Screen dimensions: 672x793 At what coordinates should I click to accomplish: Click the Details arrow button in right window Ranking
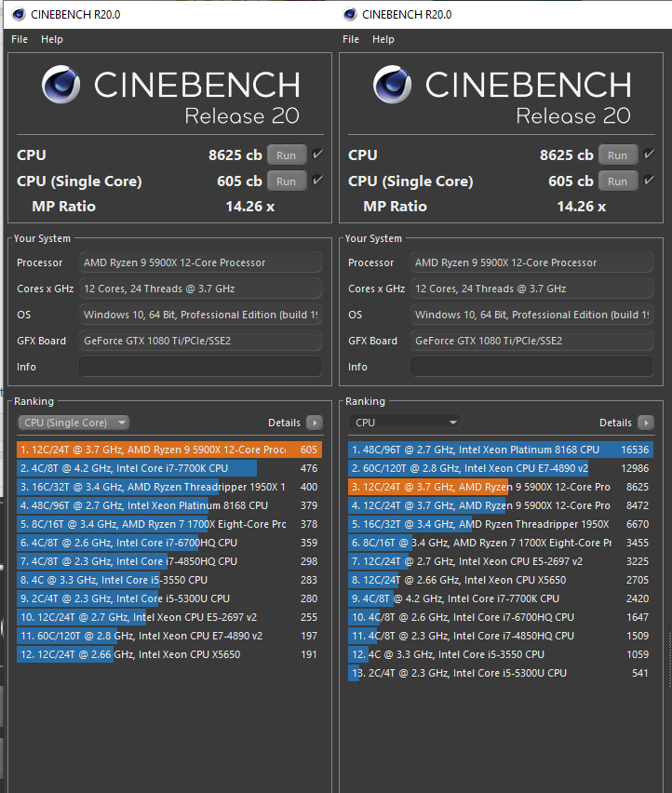tap(646, 423)
